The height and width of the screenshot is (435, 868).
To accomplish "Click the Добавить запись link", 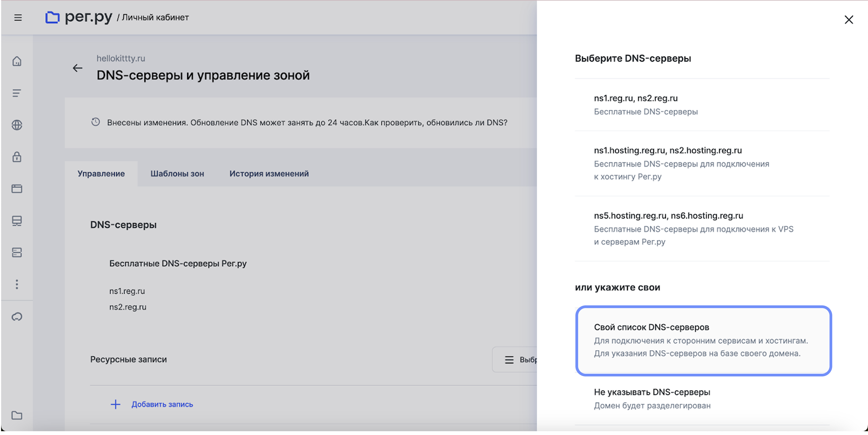I will [162, 404].
